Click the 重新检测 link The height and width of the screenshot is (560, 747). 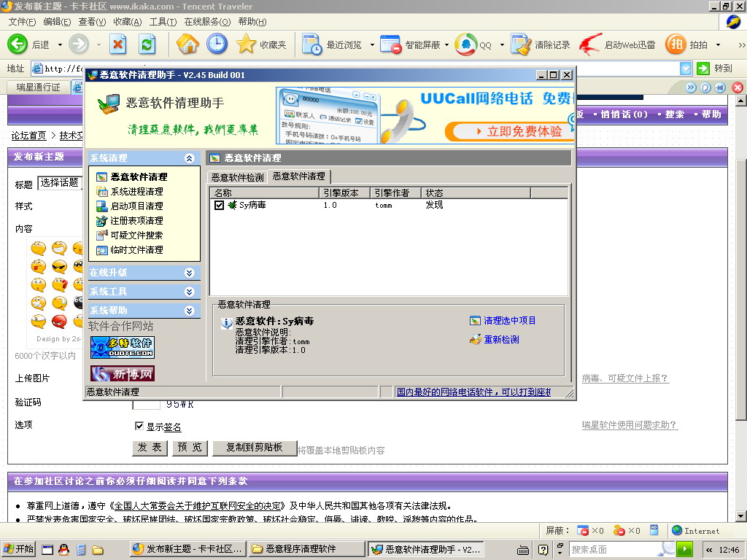click(x=501, y=340)
